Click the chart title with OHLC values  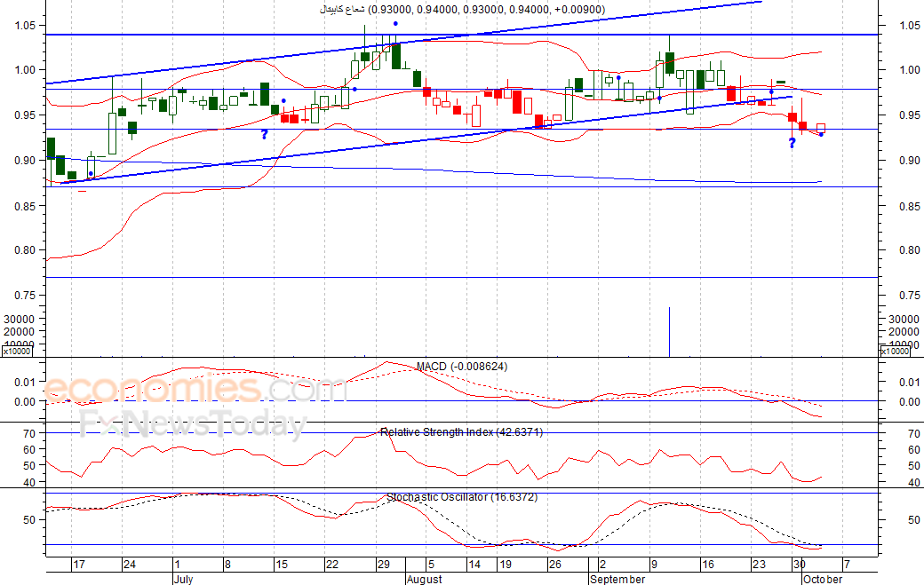click(462, 9)
